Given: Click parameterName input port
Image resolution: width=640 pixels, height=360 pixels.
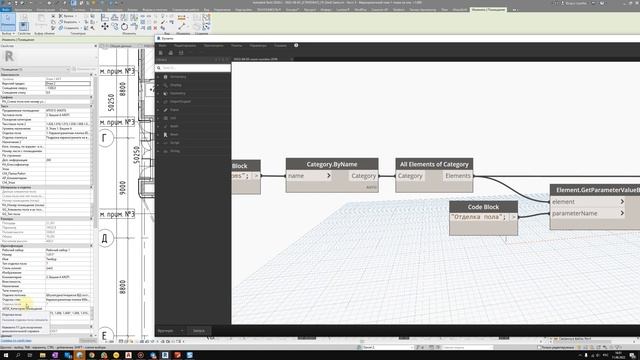Looking at the screenshot, I should pos(588,213).
